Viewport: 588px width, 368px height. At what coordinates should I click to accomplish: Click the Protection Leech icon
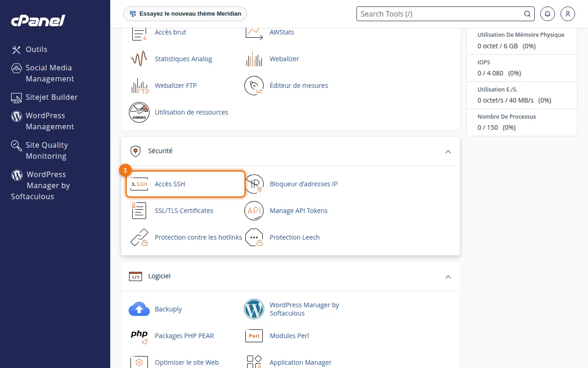(x=254, y=237)
